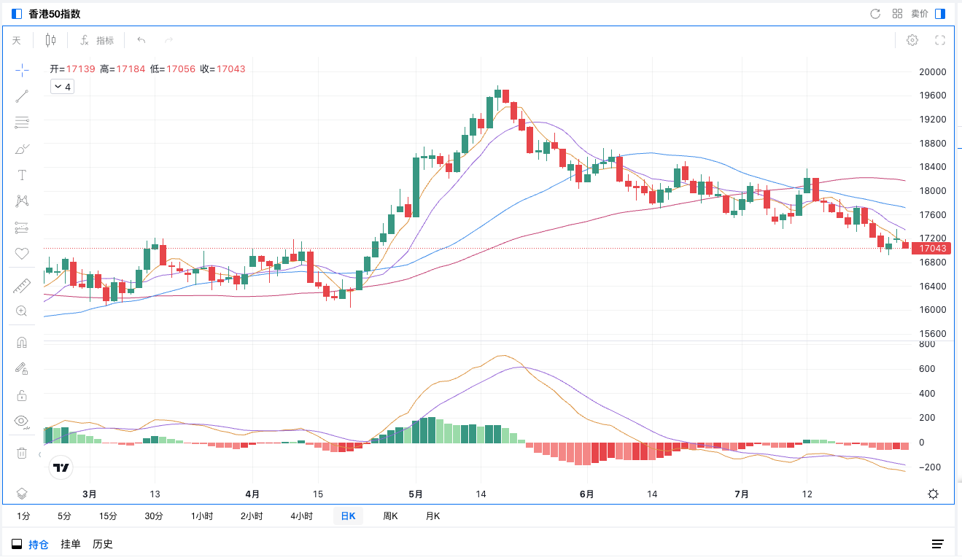Viewport: 962px width, 560px height.
Task: Refresh the chart using reload icon
Action: point(875,14)
